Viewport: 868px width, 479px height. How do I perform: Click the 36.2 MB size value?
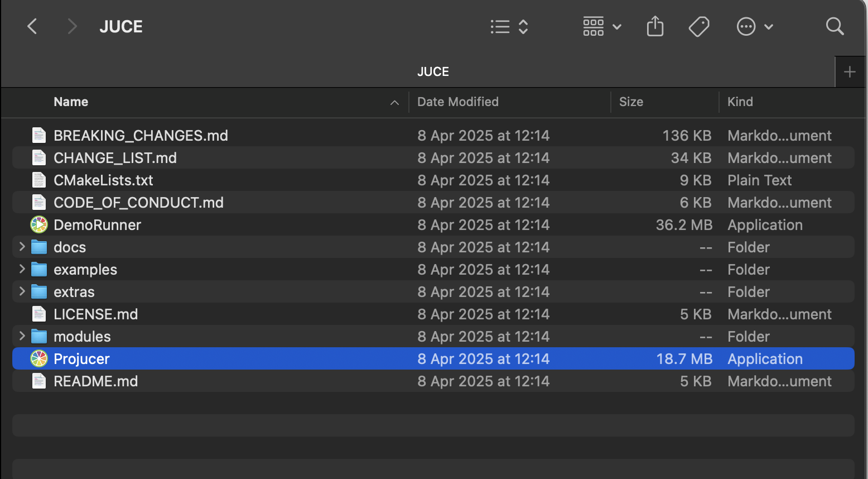click(684, 225)
